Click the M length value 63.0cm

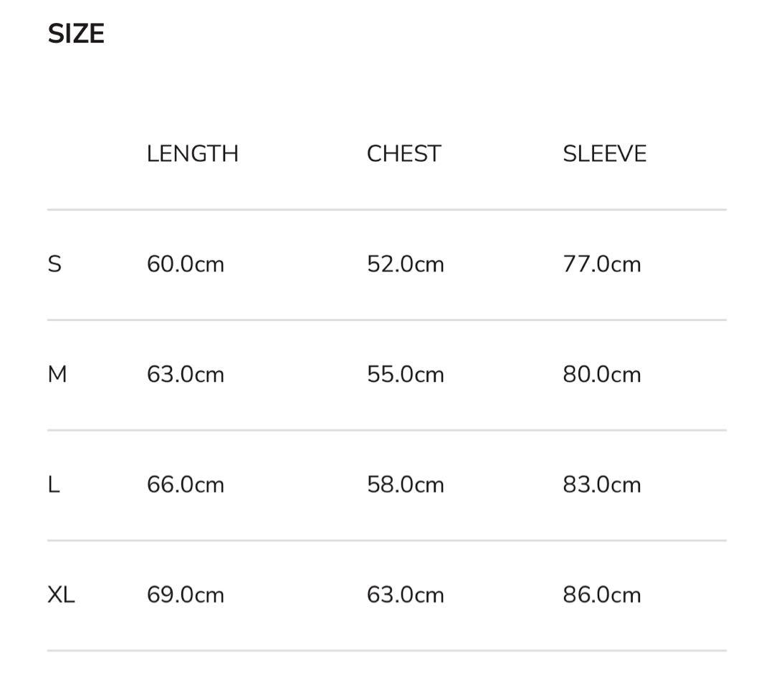(x=185, y=375)
